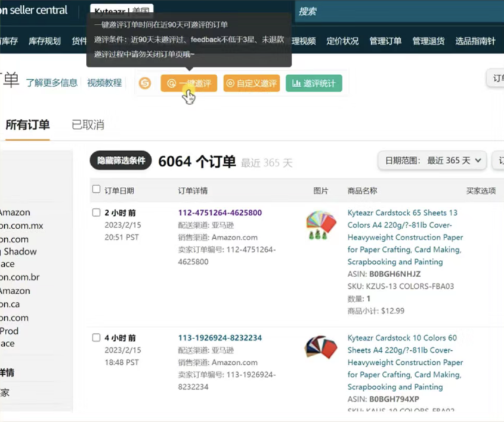Open 定价状况 menu item
The width and height of the screenshot is (504, 422).
[342, 41]
